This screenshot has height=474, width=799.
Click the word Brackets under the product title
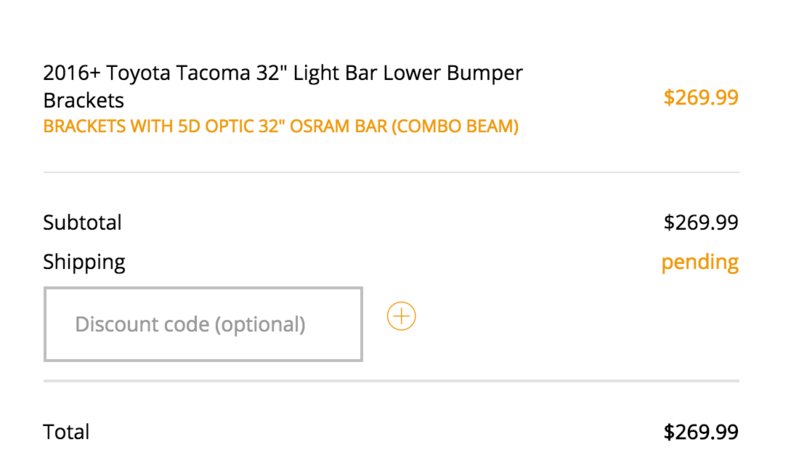coord(84,100)
